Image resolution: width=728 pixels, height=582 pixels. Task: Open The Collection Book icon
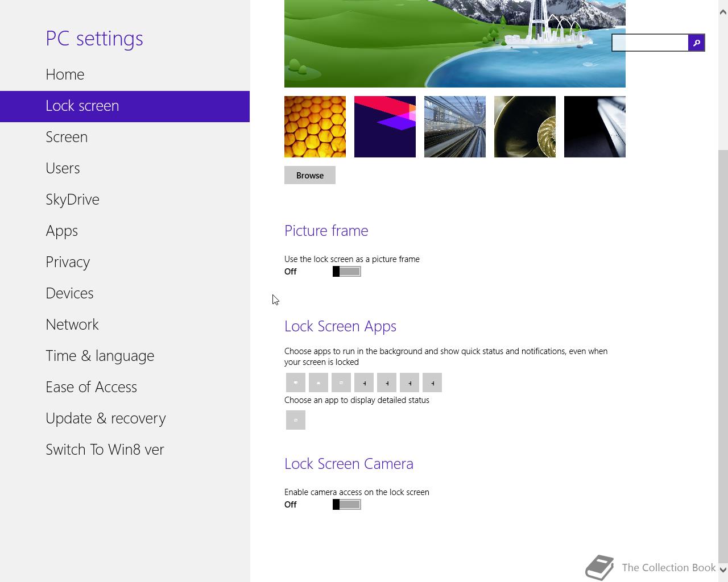(599, 567)
